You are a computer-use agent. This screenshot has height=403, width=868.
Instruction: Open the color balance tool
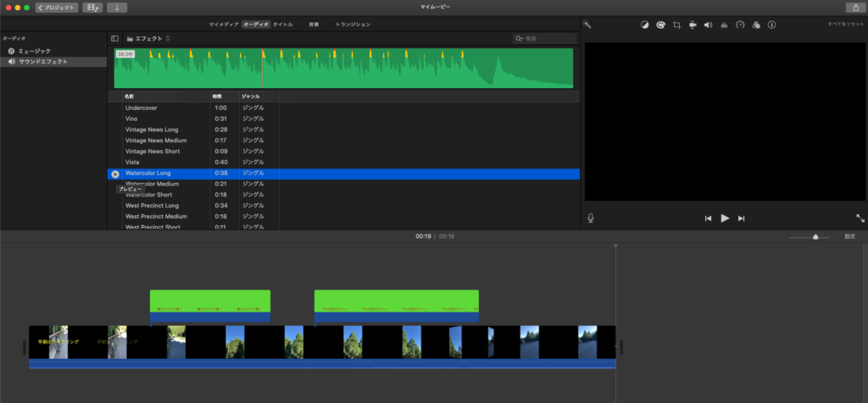click(x=644, y=25)
